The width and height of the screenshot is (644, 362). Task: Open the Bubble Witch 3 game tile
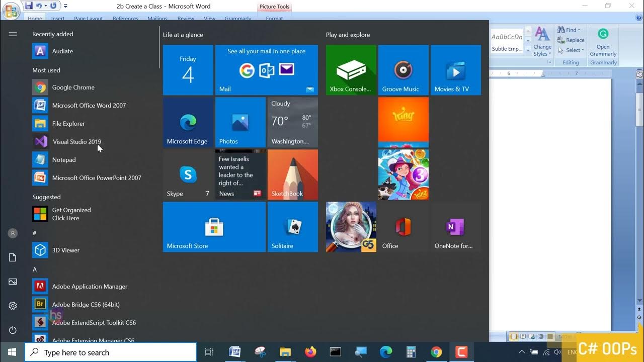pos(404,174)
